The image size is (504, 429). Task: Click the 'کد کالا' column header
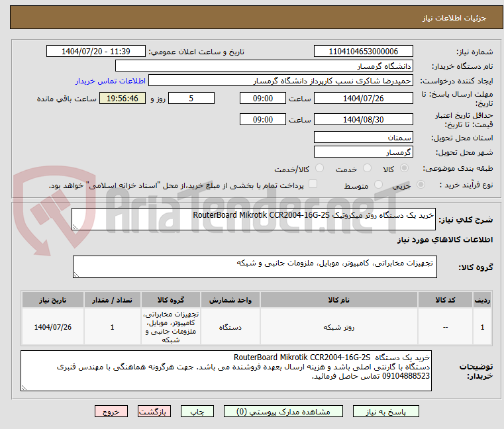coord(445,300)
